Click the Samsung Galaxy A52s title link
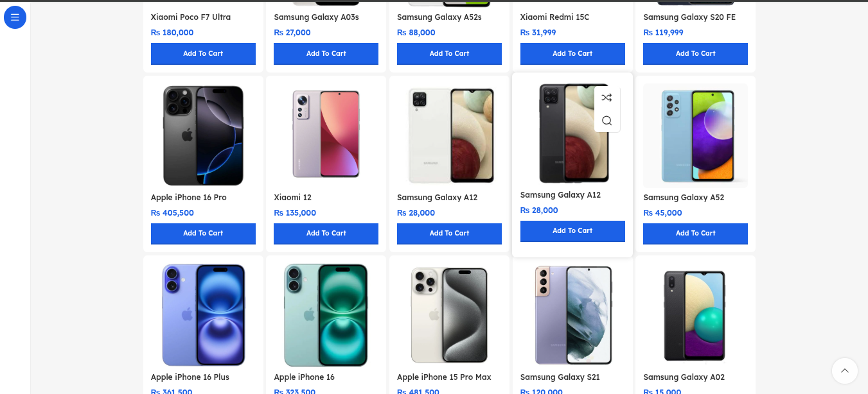Screen dimensions: 868x394 [439, 17]
